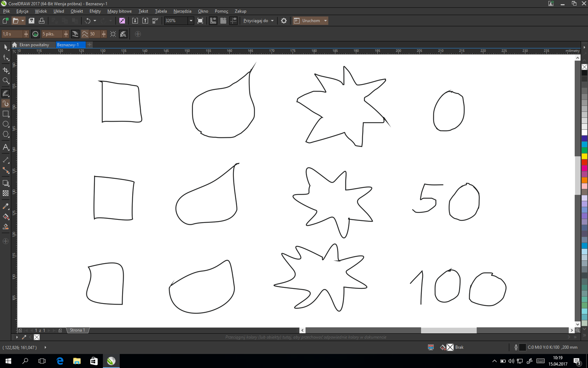Open the CorelDRAW app in taskbar
The width and height of the screenshot is (588, 368).
click(111, 361)
